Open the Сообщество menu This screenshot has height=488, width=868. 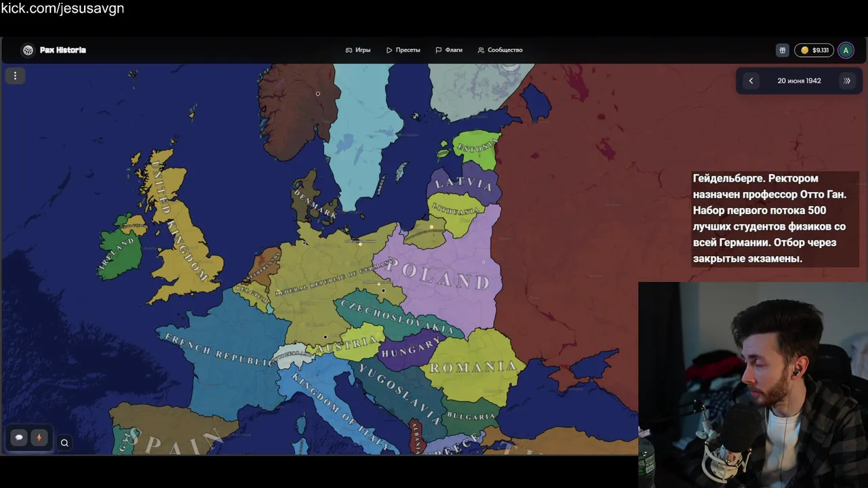point(500,50)
